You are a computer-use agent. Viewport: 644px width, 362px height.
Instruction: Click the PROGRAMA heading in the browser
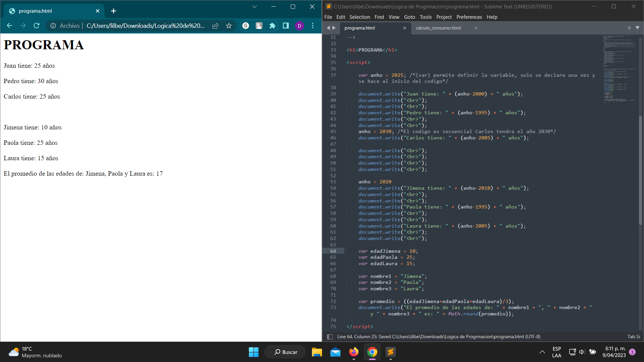tap(44, 45)
